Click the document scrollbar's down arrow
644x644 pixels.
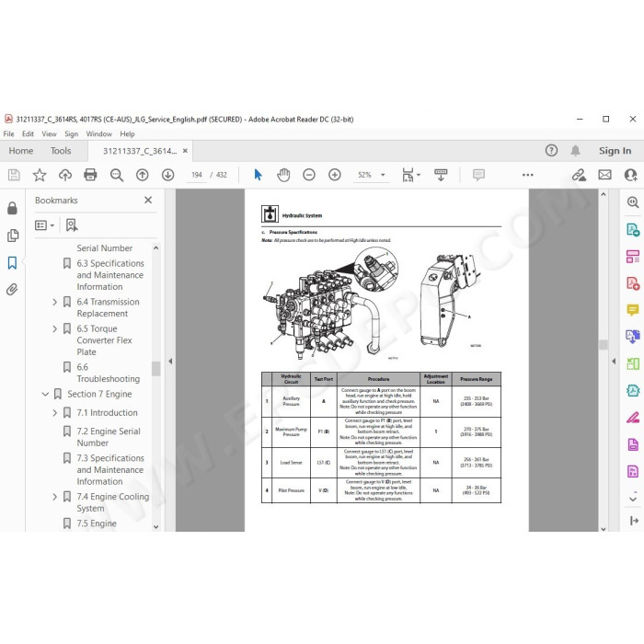[603, 529]
